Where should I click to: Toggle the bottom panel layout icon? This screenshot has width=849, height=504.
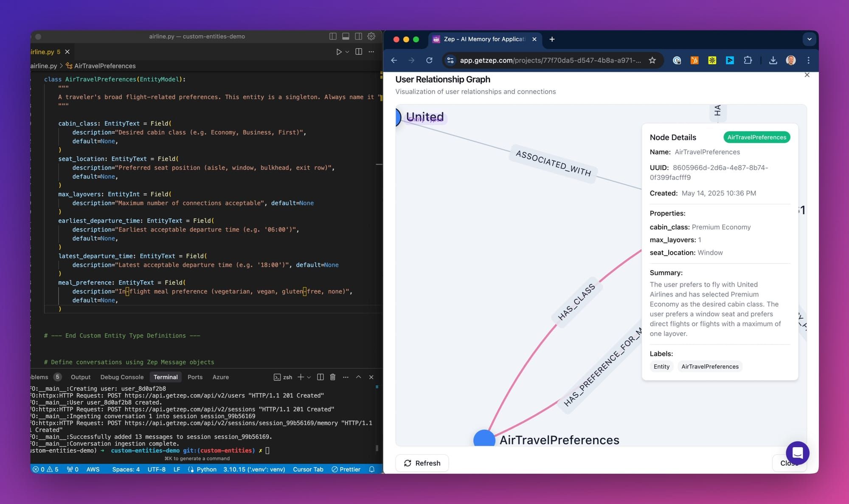pyautogui.click(x=346, y=36)
